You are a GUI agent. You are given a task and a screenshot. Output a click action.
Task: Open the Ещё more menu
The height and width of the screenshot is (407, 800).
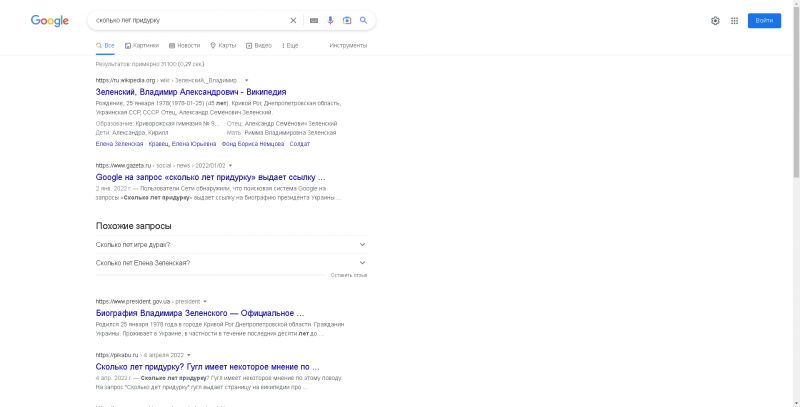[x=290, y=45]
